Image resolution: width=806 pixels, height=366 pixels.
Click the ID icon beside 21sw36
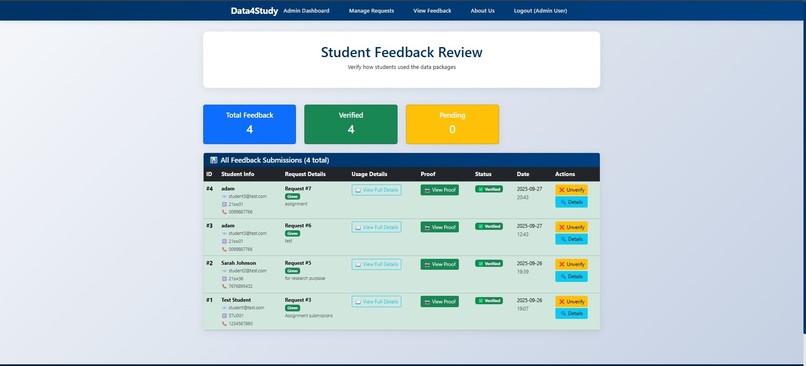coord(224,279)
